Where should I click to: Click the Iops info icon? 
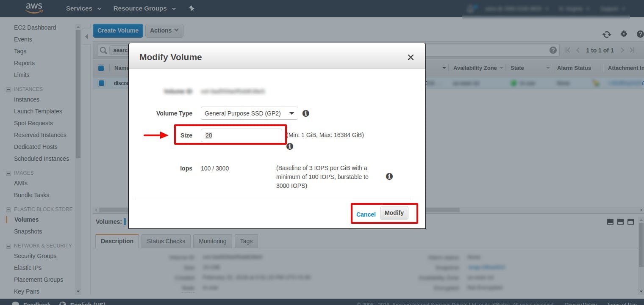click(x=389, y=176)
